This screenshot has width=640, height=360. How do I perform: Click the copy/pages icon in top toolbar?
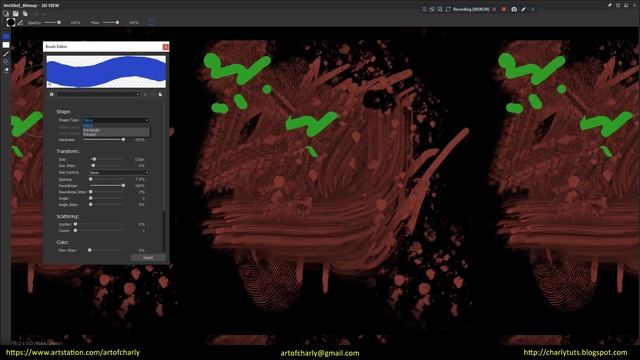pos(25,13)
